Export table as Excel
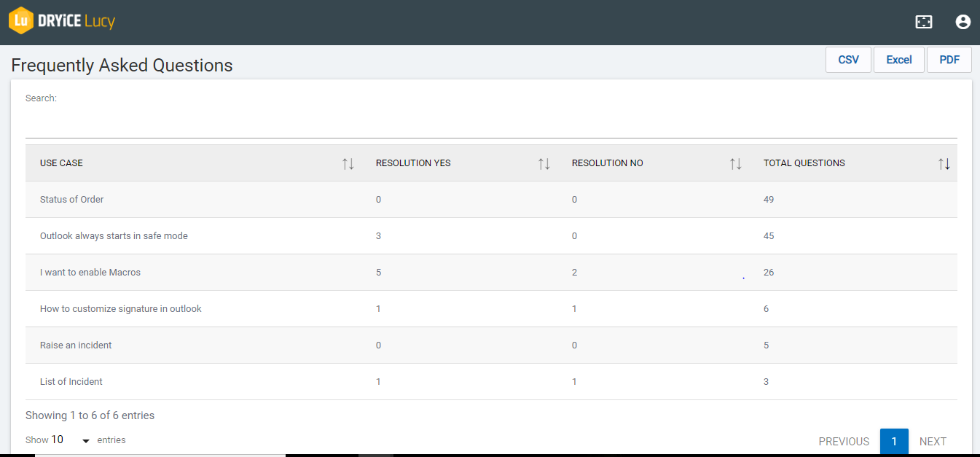The height and width of the screenshot is (457, 980). pyautogui.click(x=898, y=60)
